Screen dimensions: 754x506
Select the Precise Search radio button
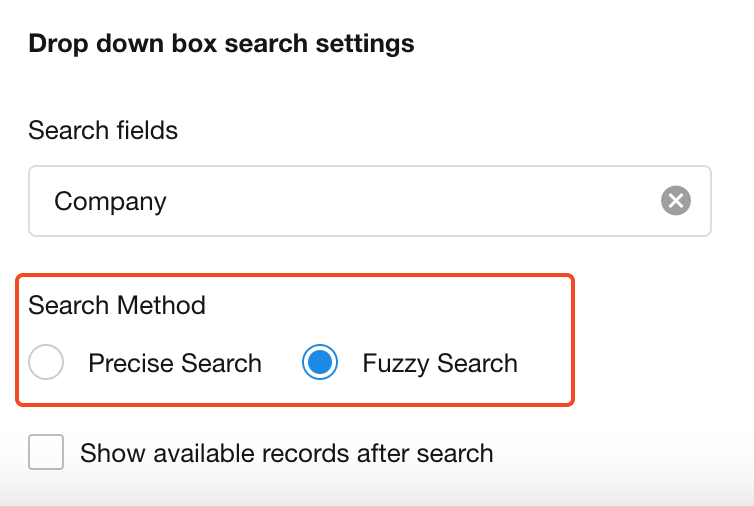[47, 363]
